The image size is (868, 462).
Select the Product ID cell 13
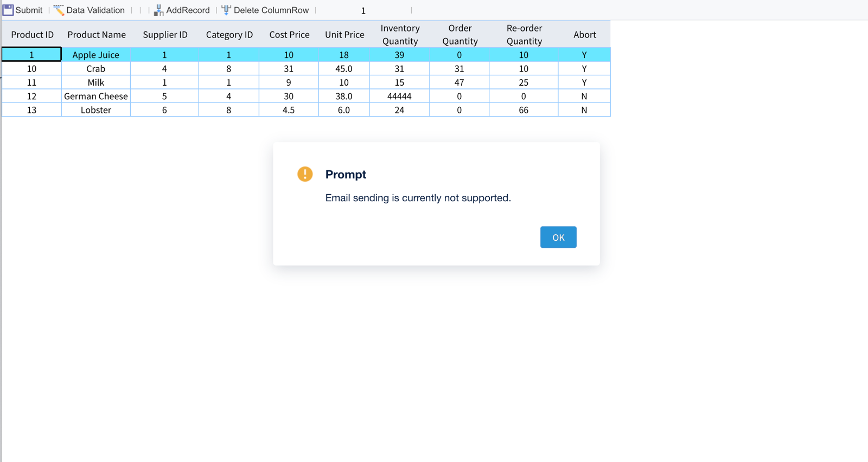(31, 110)
